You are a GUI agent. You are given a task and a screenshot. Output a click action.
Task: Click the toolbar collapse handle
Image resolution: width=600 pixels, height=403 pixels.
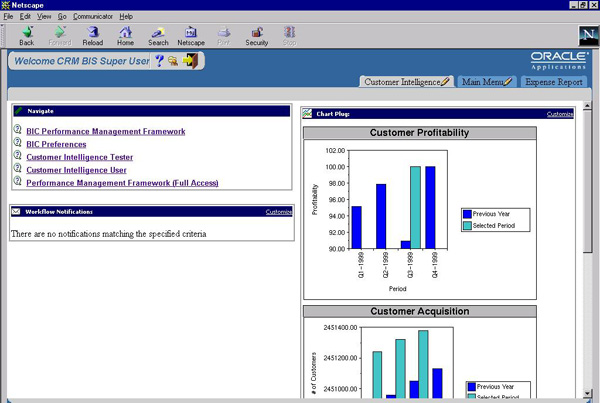tap(2, 36)
